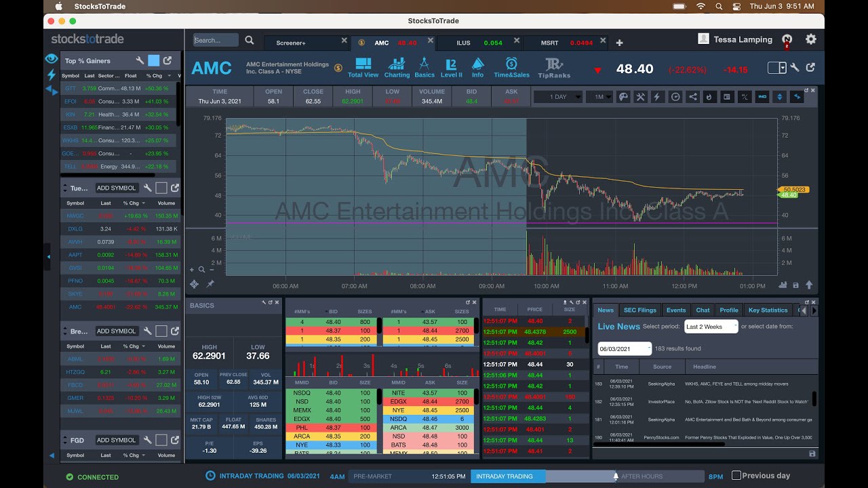
Task: Click the chart clock/gauge icon
Action: (675, 97)
